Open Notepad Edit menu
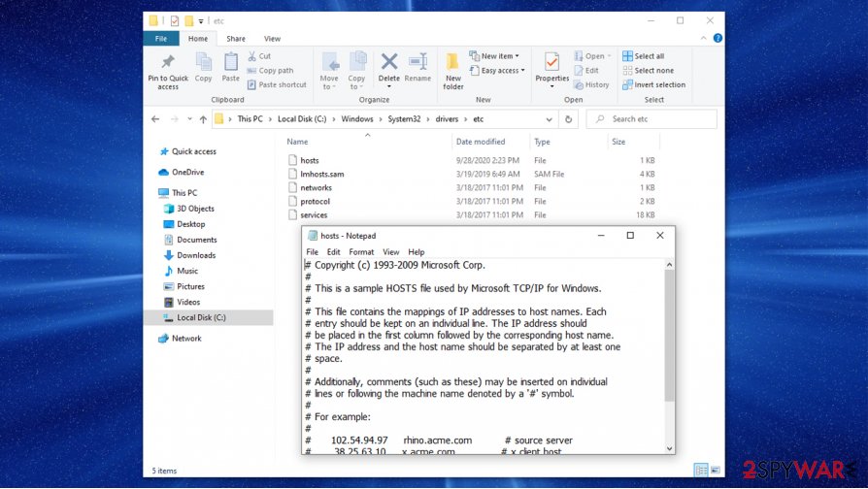 click(333, 251)
